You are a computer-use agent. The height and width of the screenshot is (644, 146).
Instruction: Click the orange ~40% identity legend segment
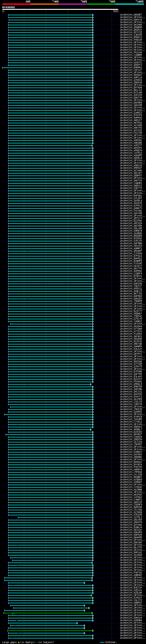point(45,4)
